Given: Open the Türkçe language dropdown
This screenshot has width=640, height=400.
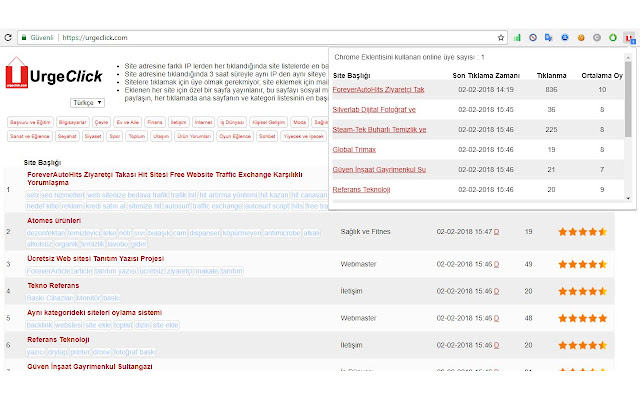Looking at the screenshot, I should coord(87,103).
